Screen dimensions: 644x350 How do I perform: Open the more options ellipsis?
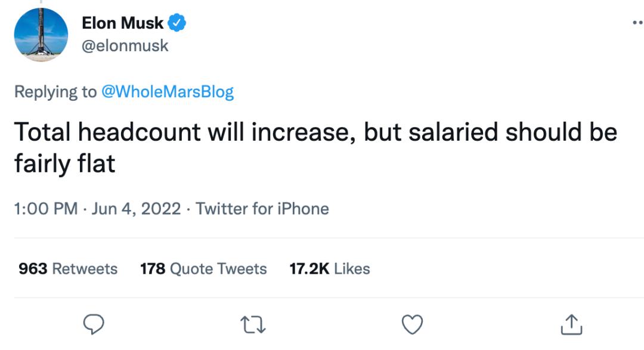click(637, 23)
